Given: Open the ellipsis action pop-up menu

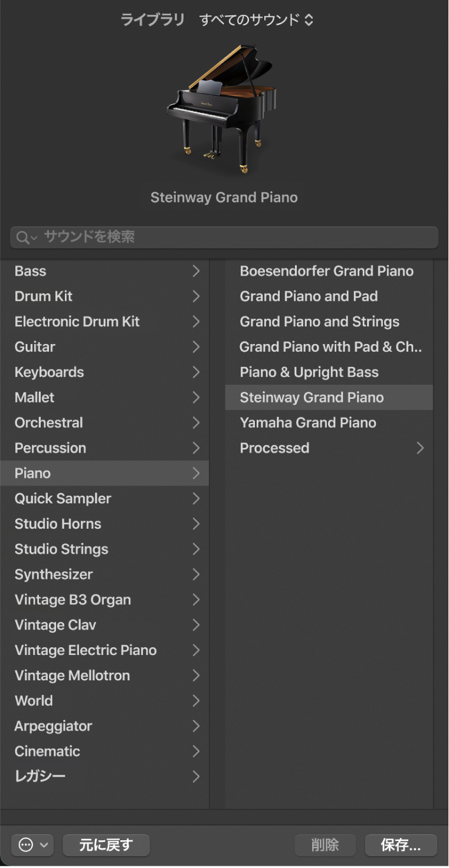Looking at the screenshot, I should 32,845.
